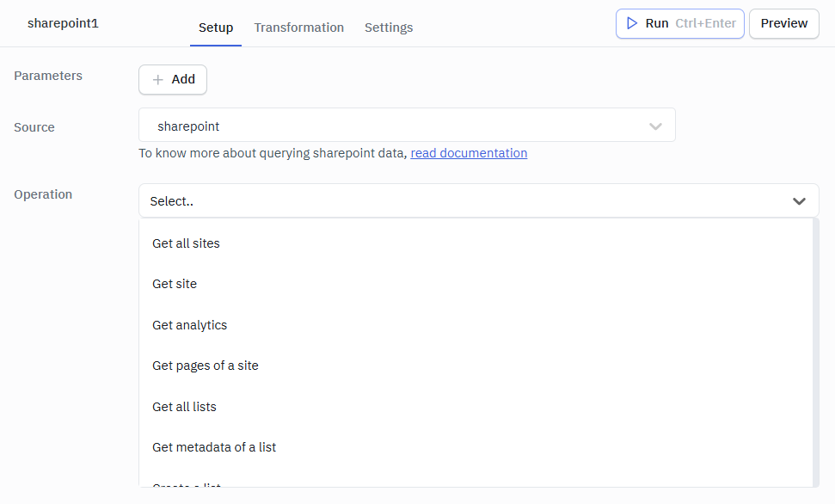The width and height of the screenshot is (835, 504).
Task: Collapse the Operation dropdown chevron
Action: 799,201
